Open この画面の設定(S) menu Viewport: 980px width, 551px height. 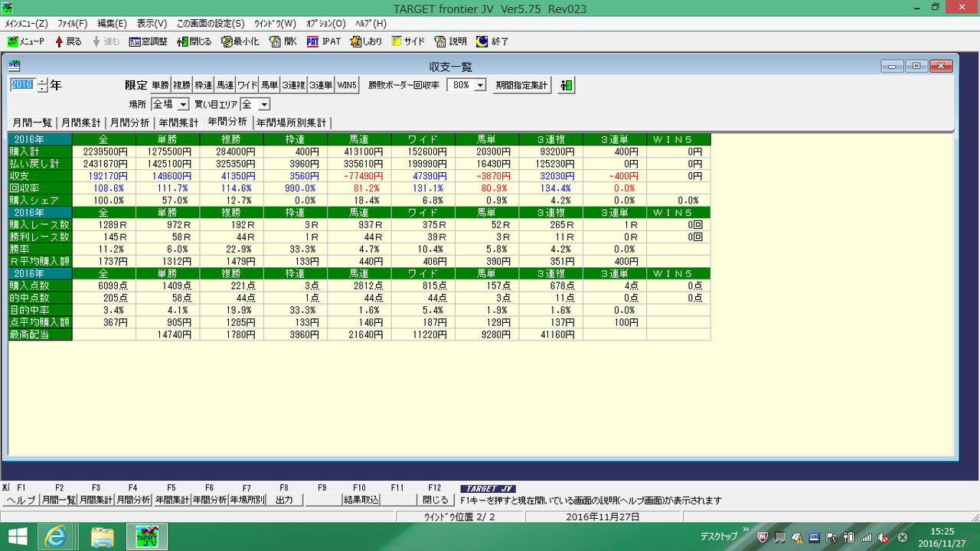pos(211,24)
